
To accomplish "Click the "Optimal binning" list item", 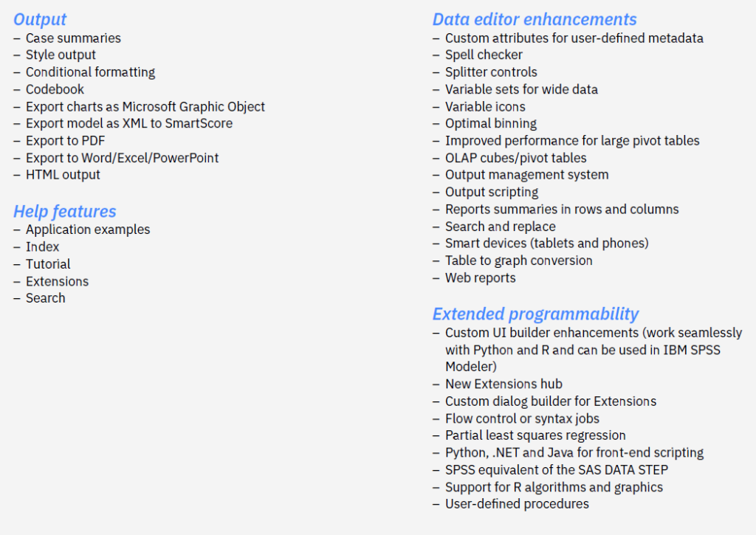I will tap(491, 123).
